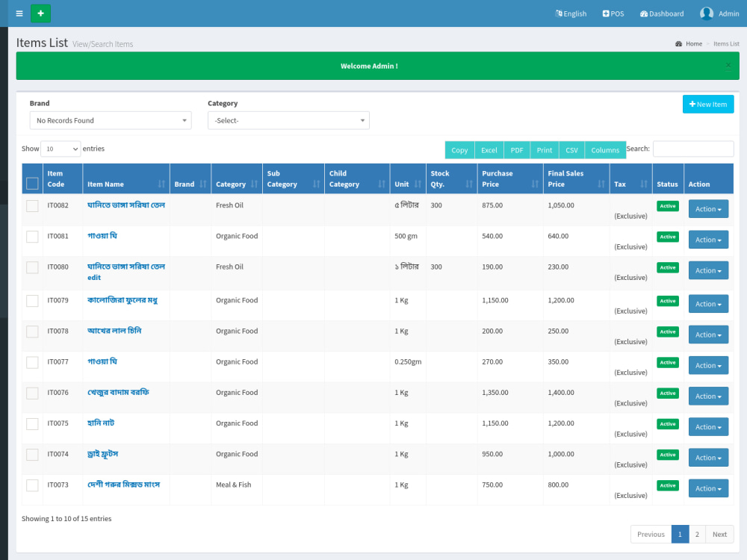Sort by Final Sales Price column

576,178
